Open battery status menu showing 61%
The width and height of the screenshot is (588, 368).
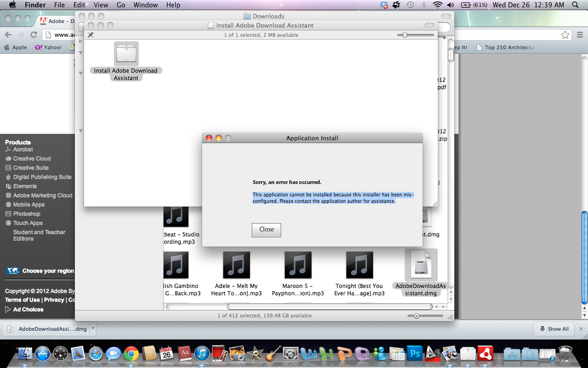tap(474, 5)
